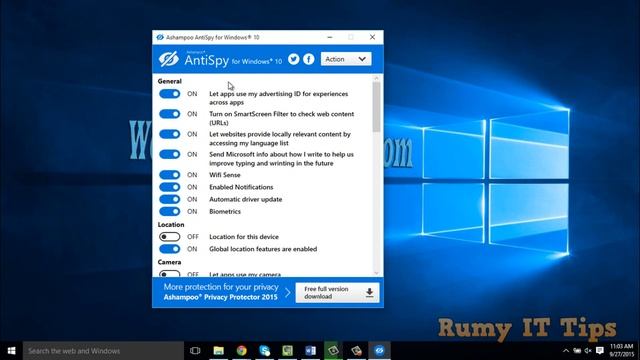Turn off advertising ID for apps toggle
640x360 pixels.
point(169,94)
